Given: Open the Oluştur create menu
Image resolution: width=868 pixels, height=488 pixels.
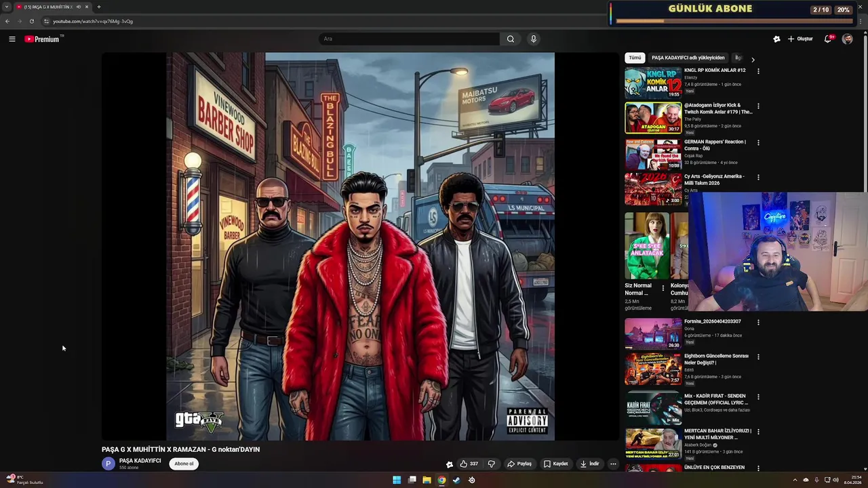Looking at the screenshot, I should point(800,39).
